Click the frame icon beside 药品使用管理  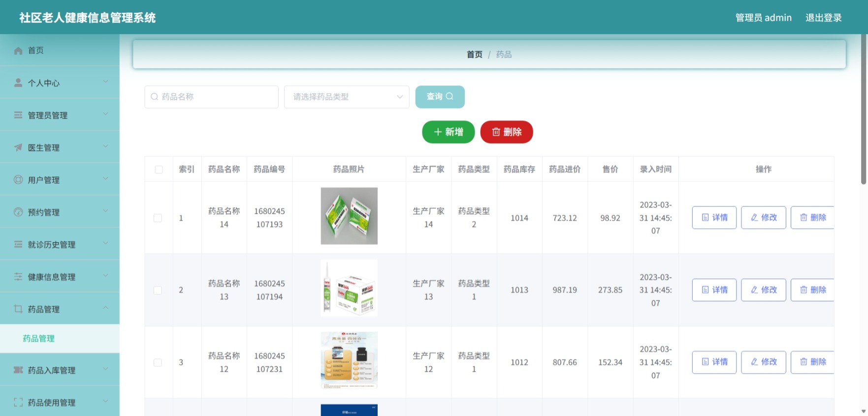coord(18,402)
